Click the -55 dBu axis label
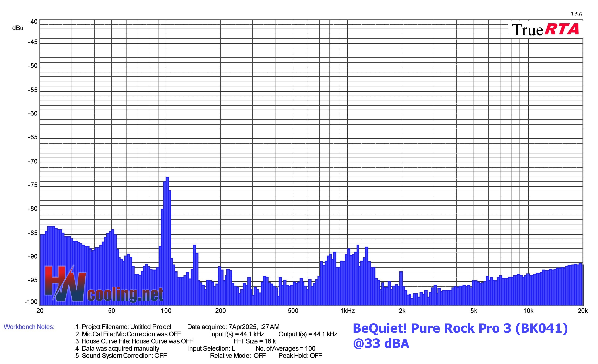 pos(33,90)
